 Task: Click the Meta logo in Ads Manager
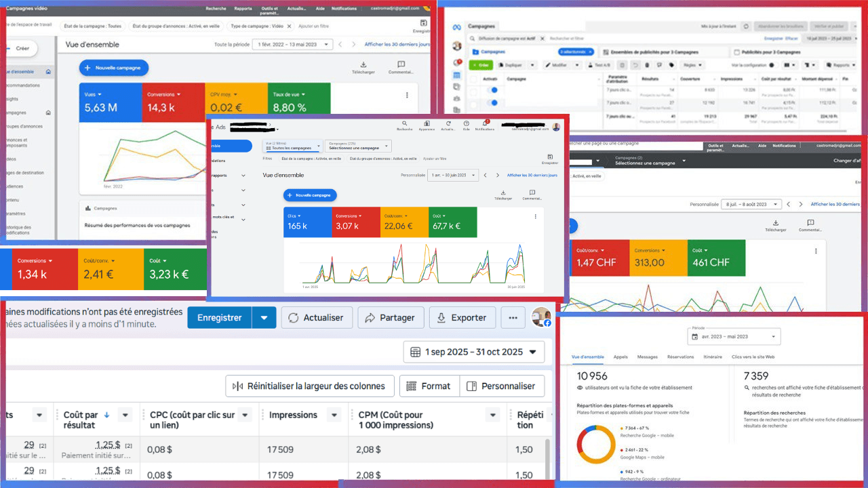click(457, 26)
